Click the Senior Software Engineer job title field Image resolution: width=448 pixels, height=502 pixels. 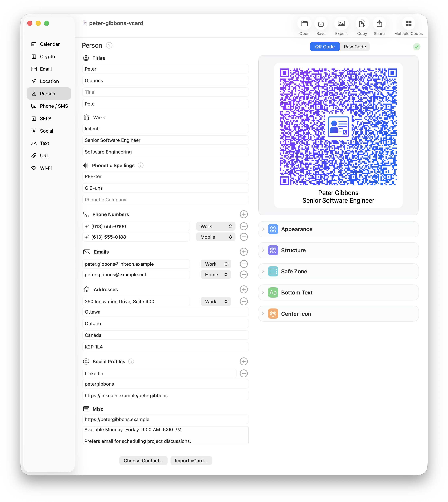click(x=165, y=140)
